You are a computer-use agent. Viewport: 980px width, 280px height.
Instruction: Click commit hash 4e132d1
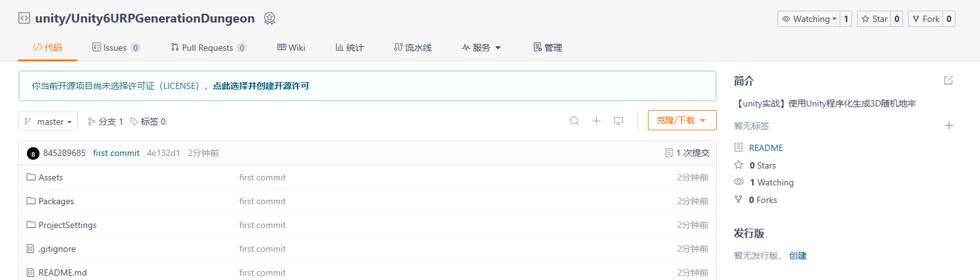[x=164, y=153]
